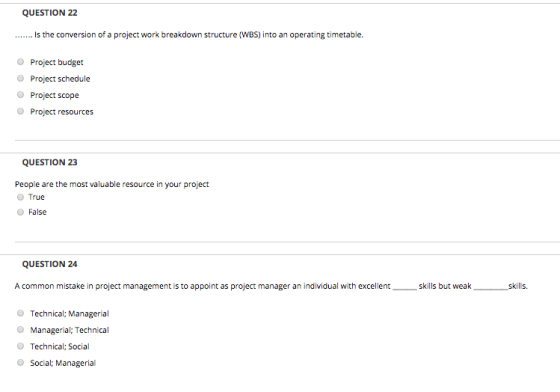Screen dimensions: 560x392
Task: Pick the Project resources radio button
Action: 20,111
